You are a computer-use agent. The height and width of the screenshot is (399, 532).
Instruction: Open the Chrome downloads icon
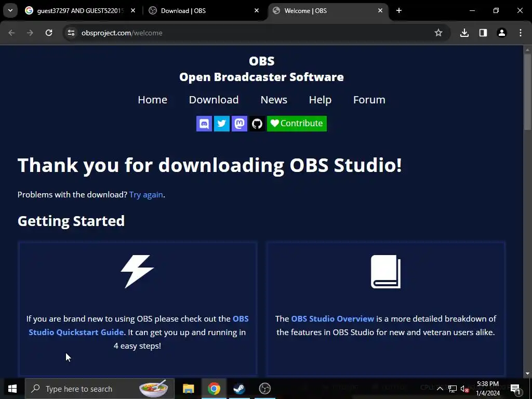coord(464,33)
